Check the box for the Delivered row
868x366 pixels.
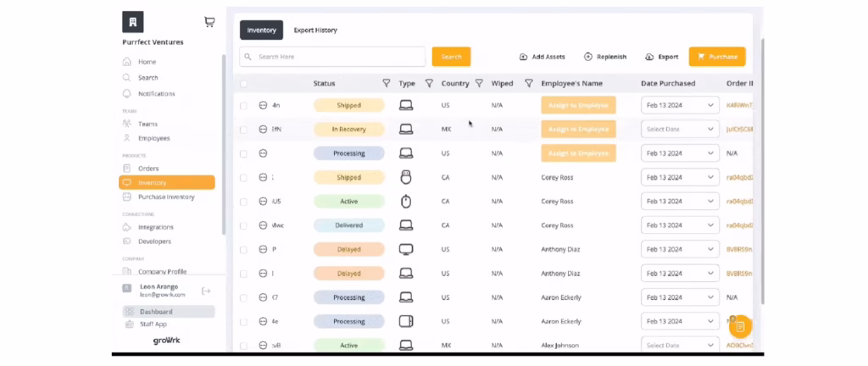tap(244, 225)
